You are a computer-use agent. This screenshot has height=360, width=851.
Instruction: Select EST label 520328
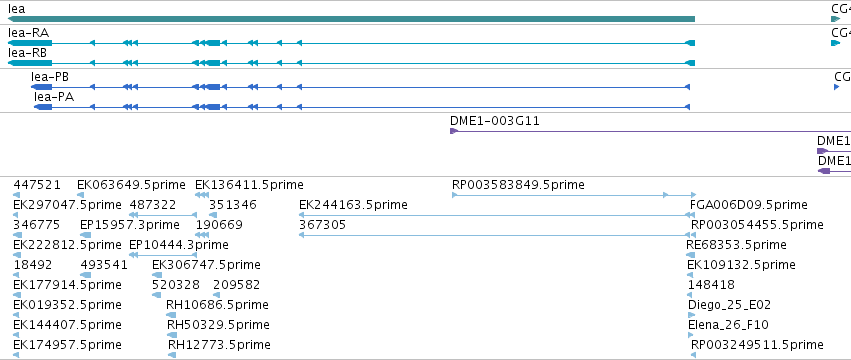[176, 285]
